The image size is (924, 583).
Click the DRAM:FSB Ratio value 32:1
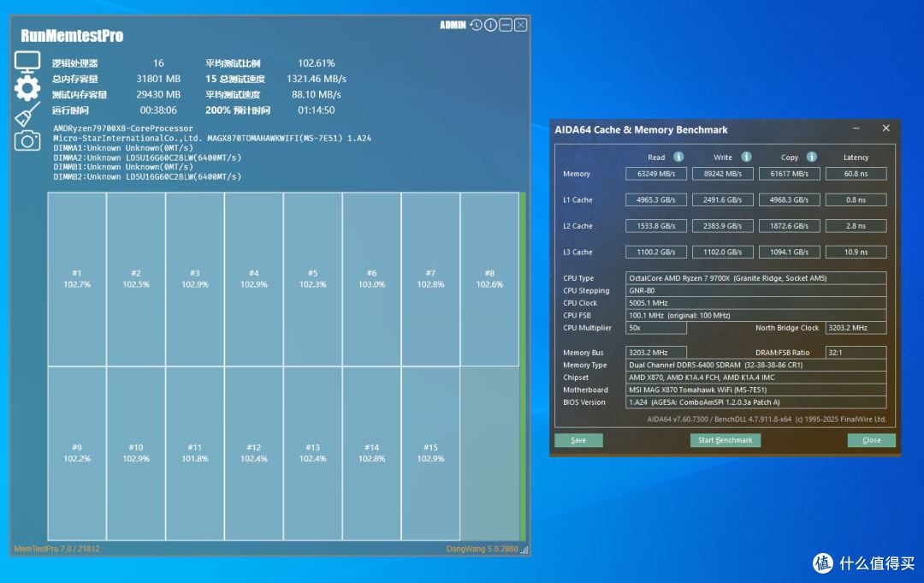point(856,353)
